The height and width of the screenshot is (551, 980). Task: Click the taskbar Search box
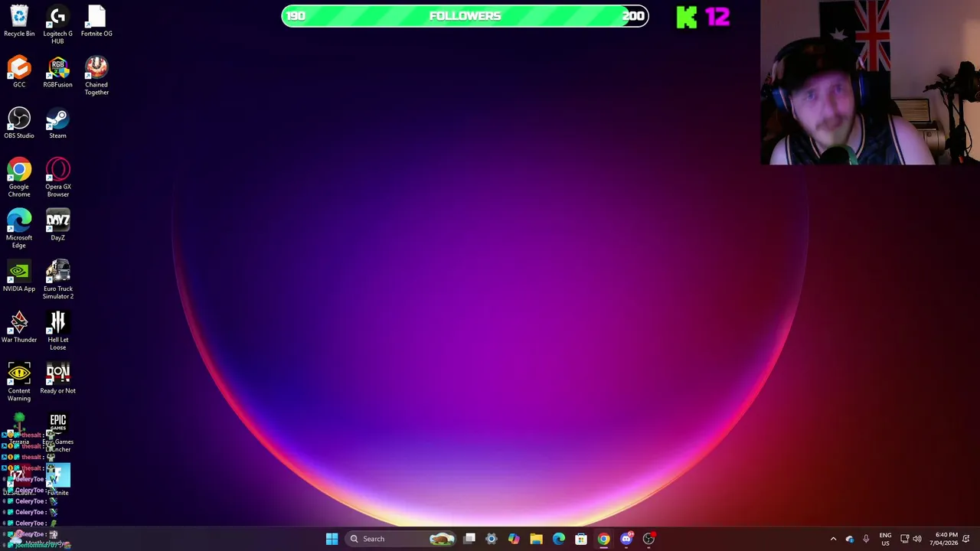pos(401,539)
